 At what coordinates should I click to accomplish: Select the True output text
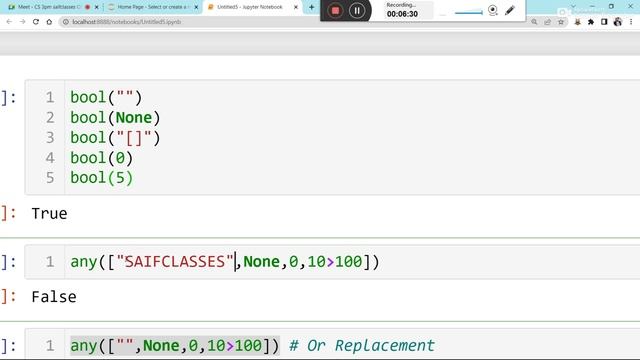coord(49,213)
